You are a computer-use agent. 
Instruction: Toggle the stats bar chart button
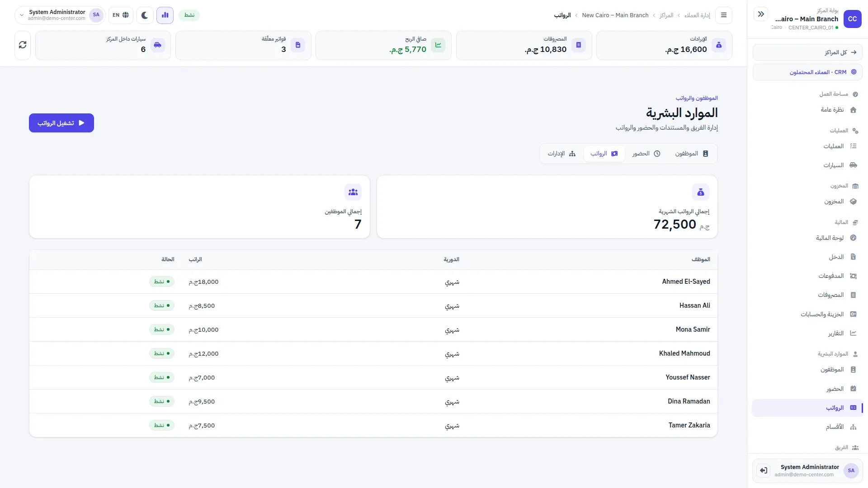point(165,15)
